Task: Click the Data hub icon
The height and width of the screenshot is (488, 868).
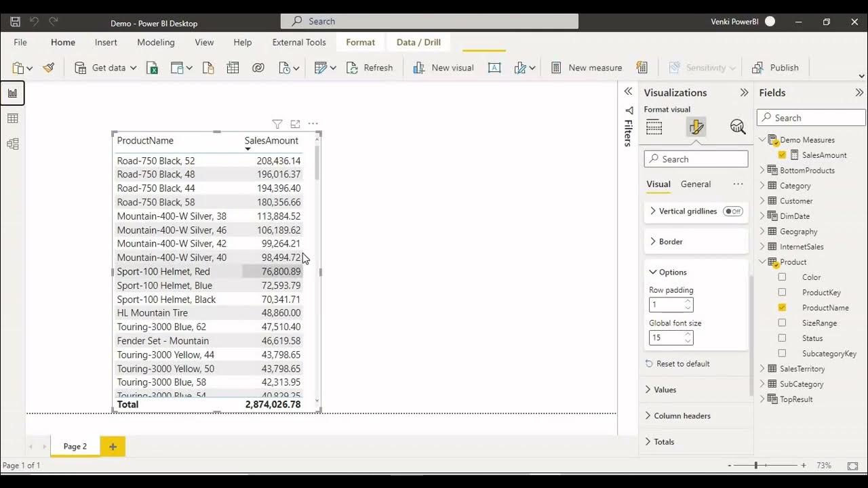Action: [177, 68]
